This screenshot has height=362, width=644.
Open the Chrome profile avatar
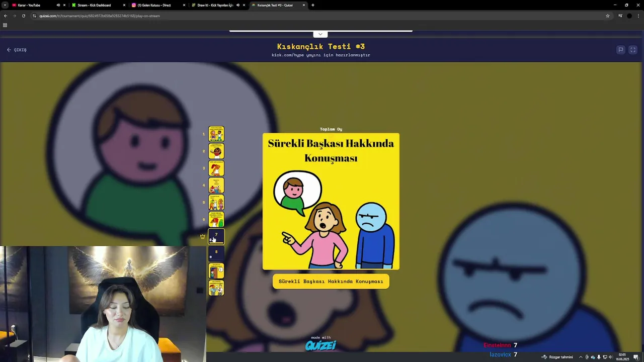[x=629, y=16]
